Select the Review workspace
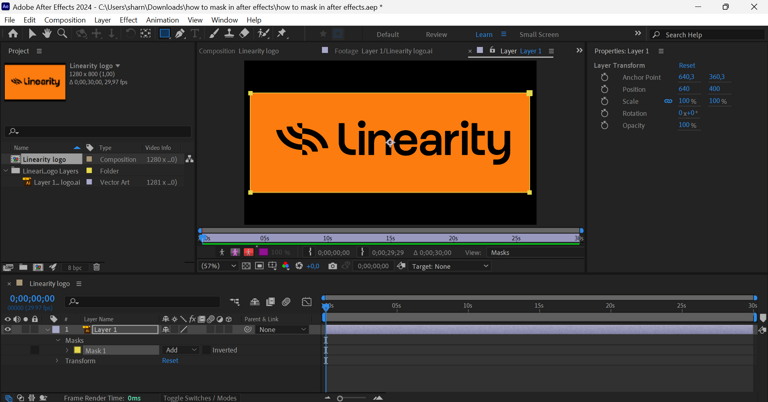768x402 pixels. (x=436, y=34)
